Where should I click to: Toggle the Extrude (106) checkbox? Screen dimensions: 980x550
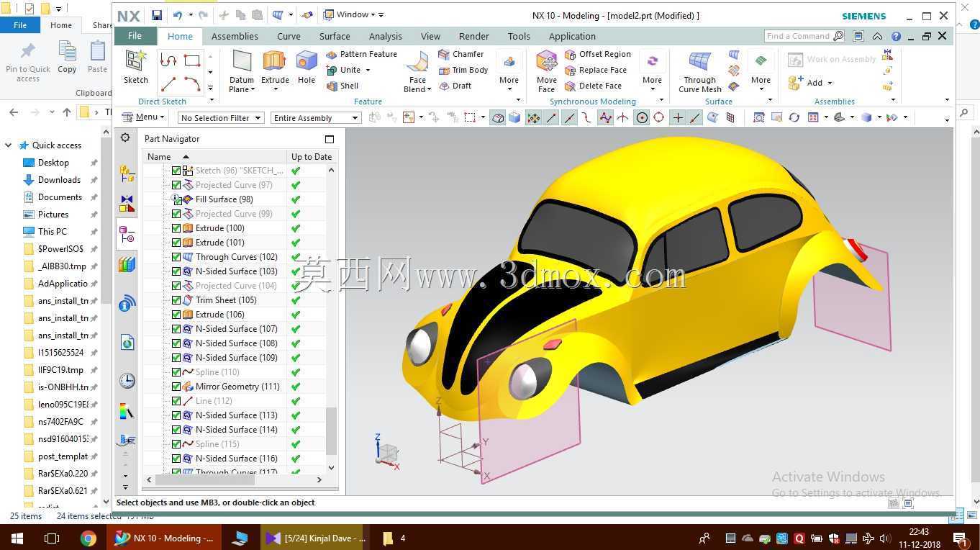coord(176,315)
